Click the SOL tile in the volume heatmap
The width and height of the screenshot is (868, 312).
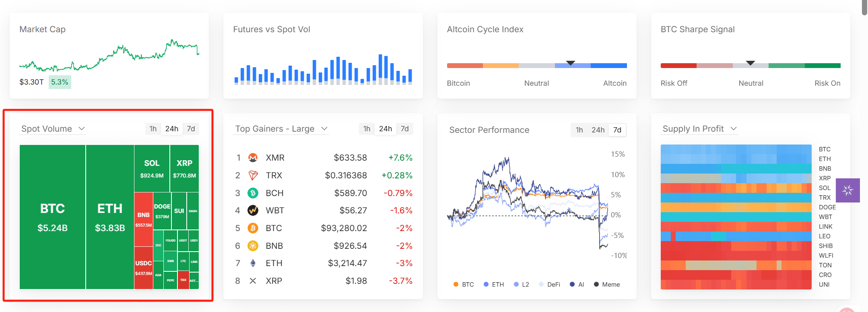point(152,168)
